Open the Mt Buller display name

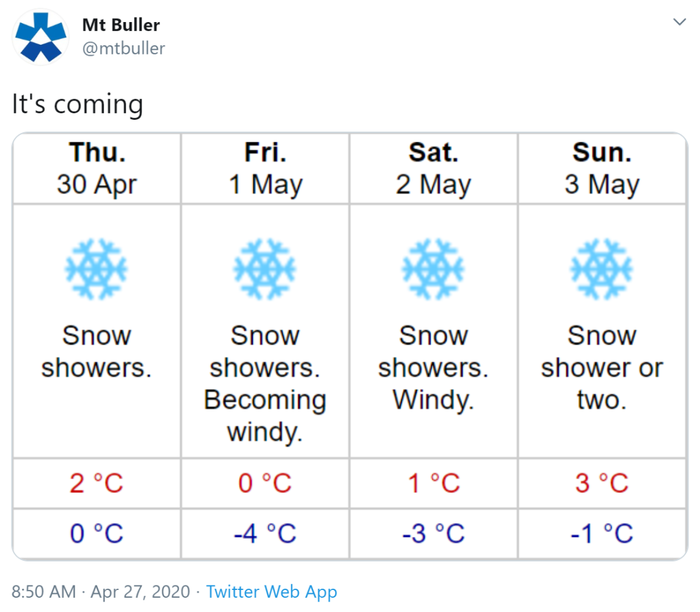pos(121,25)
